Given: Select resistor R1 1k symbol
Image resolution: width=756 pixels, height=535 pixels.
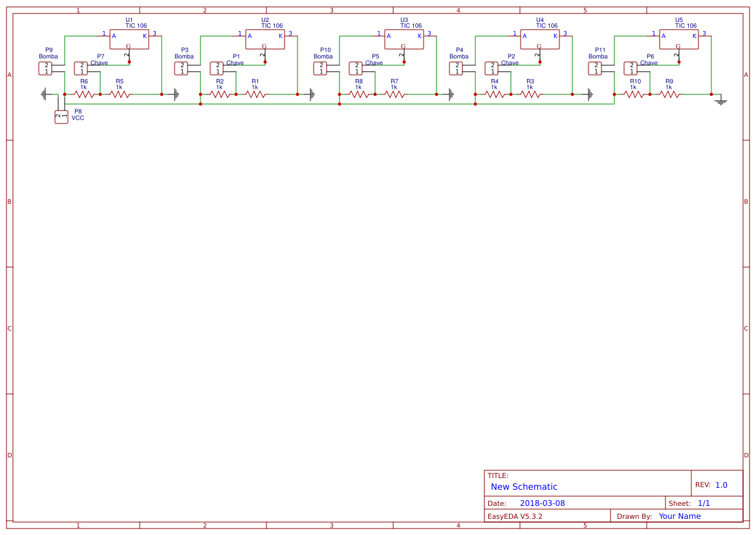Looking at the screenshot, I should click(x=255, y=94).
